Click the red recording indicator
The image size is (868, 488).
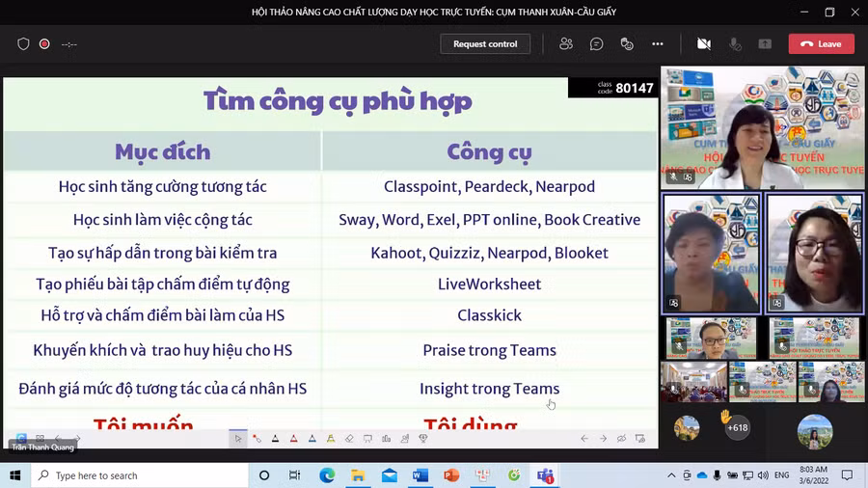point(44,43)
